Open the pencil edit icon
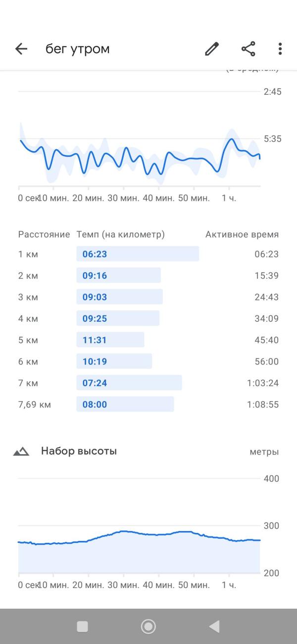This screenshot has width=297, height=644. (212, 49)
